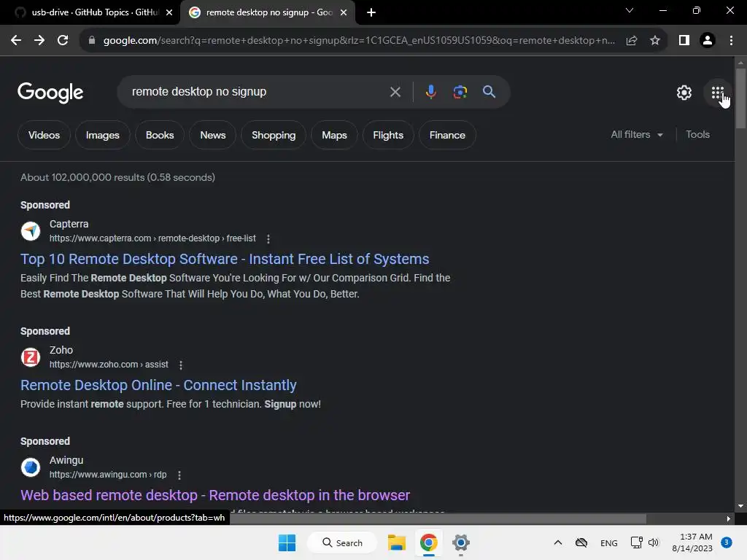Show hidden system tray icons
This screenshot has height=560, width=747.
pos(558,542)
